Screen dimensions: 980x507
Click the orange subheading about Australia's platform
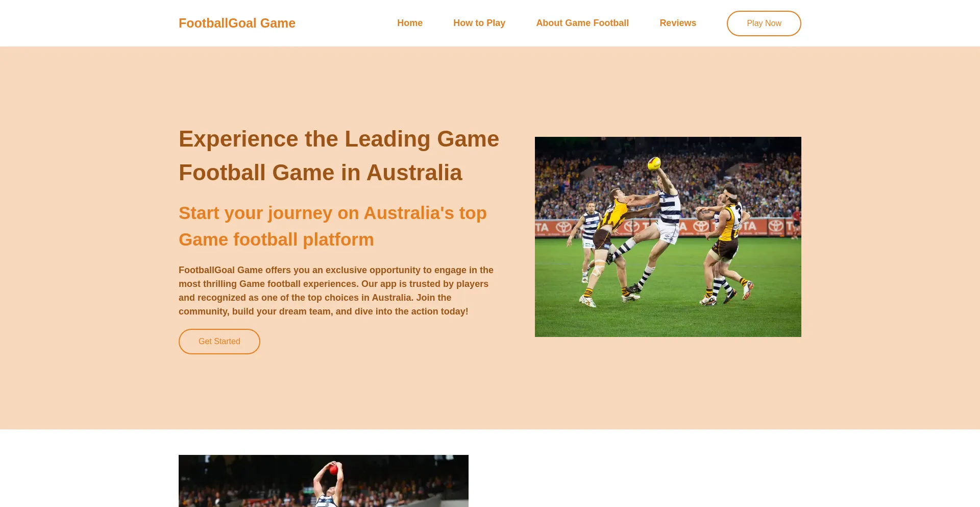[x=332, y=226]
